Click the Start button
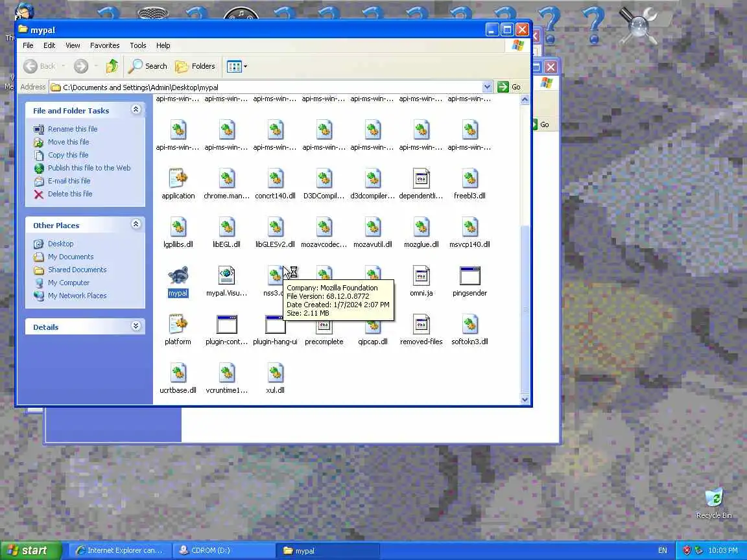The image size is (747, 560). tap(30, 550)
